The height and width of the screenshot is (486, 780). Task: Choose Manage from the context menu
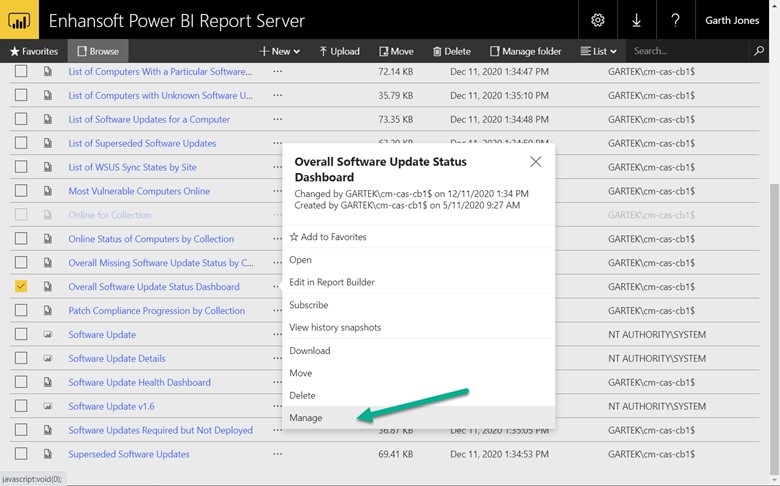(306, 418)
